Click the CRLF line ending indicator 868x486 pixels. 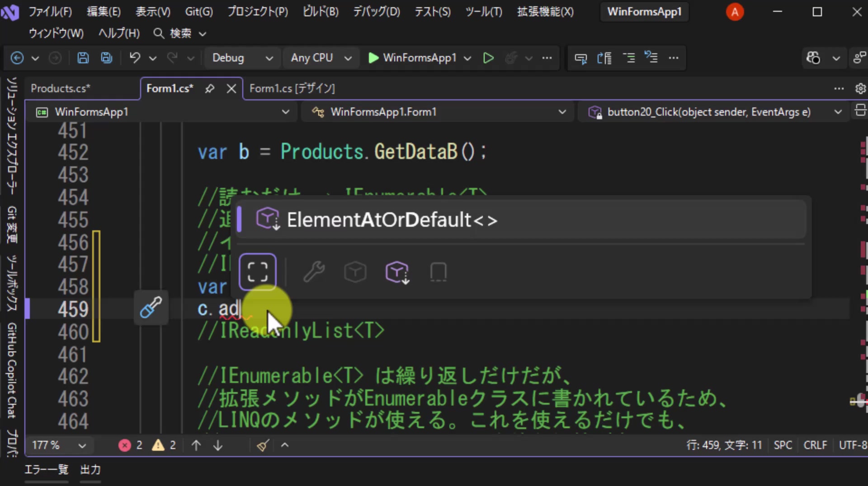coord(815,445)
